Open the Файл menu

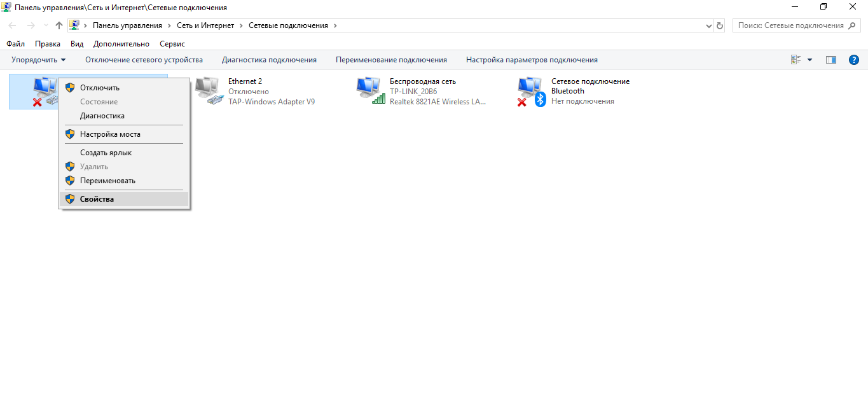pyautogui.click(x=16, y=44)
